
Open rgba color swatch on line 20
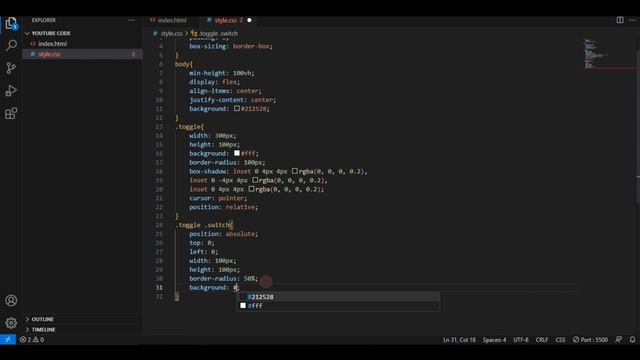pos(251,189)
